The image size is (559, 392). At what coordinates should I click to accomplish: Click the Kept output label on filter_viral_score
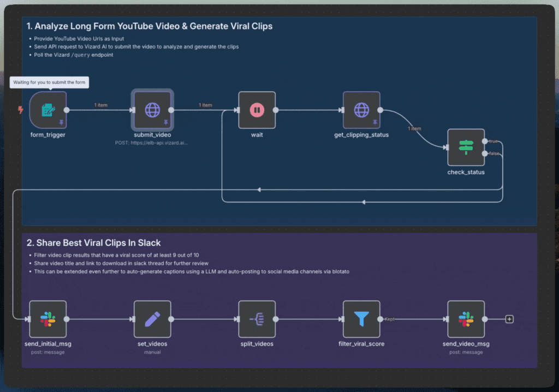point(390,319)
